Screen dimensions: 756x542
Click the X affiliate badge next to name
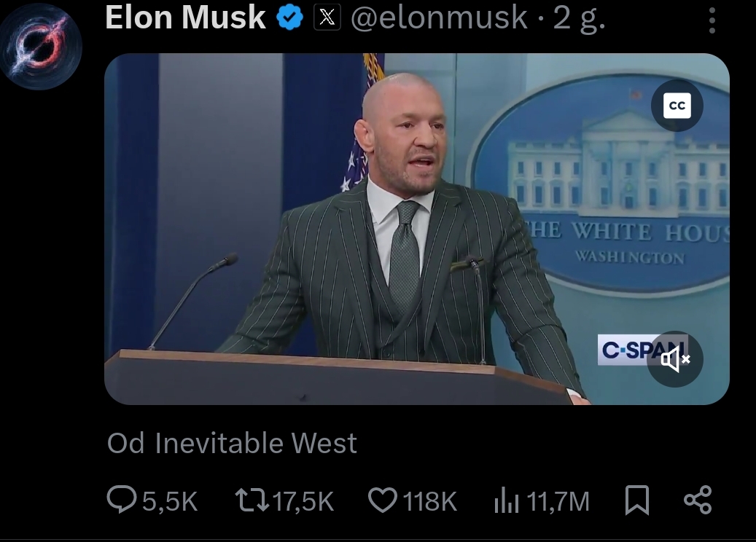(327, 17)
